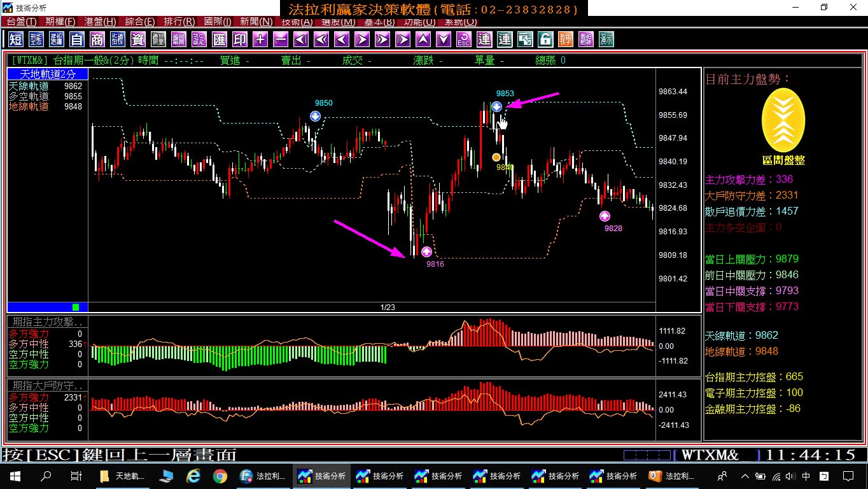This screenshot has height=489, width=868.
Task: Click the 自 toolbar icon
Action: click(77, 39)
